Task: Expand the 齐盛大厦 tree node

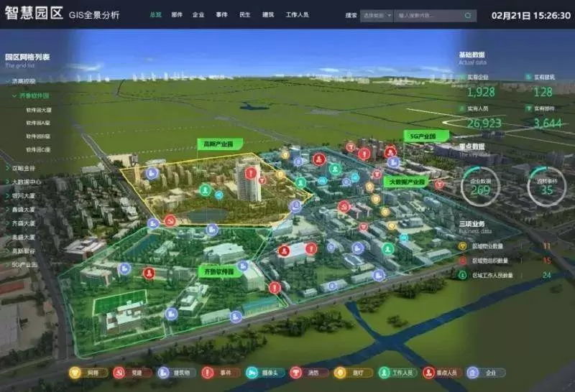Action: point(8,223)
